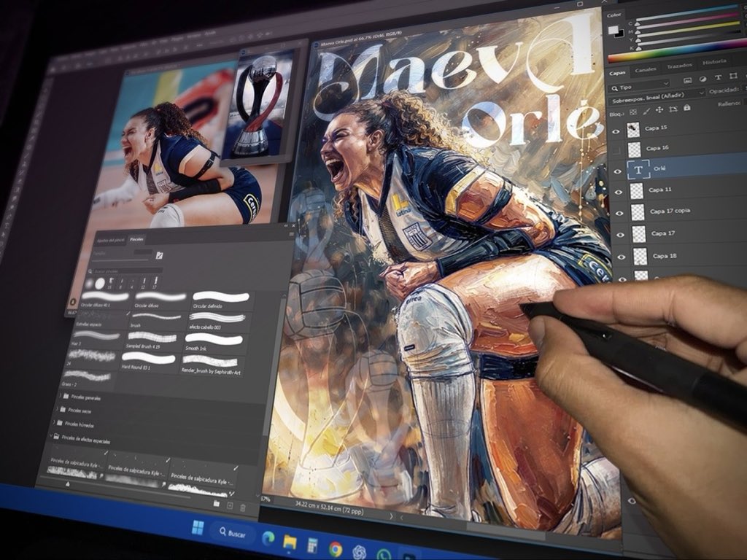Lock image pixels brush icon
Screen dimensions: 747x560
[x=646, y=111]
